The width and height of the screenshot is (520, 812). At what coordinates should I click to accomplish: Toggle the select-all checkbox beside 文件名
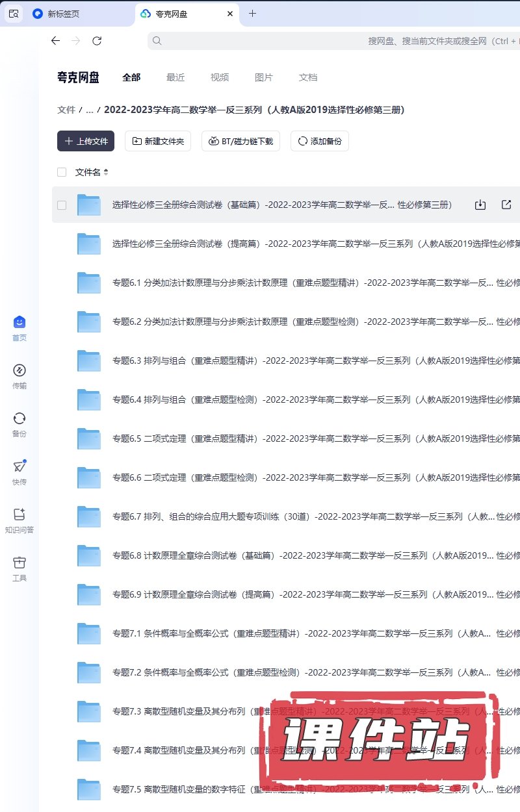point(62,172)
